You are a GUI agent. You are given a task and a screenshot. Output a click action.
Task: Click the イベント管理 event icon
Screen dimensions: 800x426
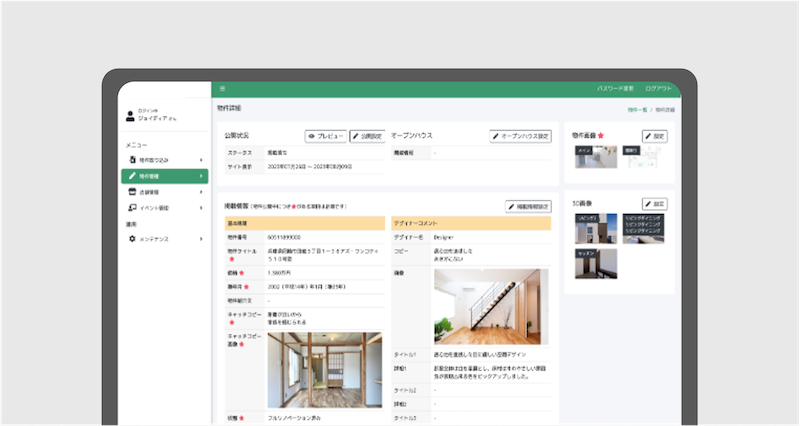point(132,208)
